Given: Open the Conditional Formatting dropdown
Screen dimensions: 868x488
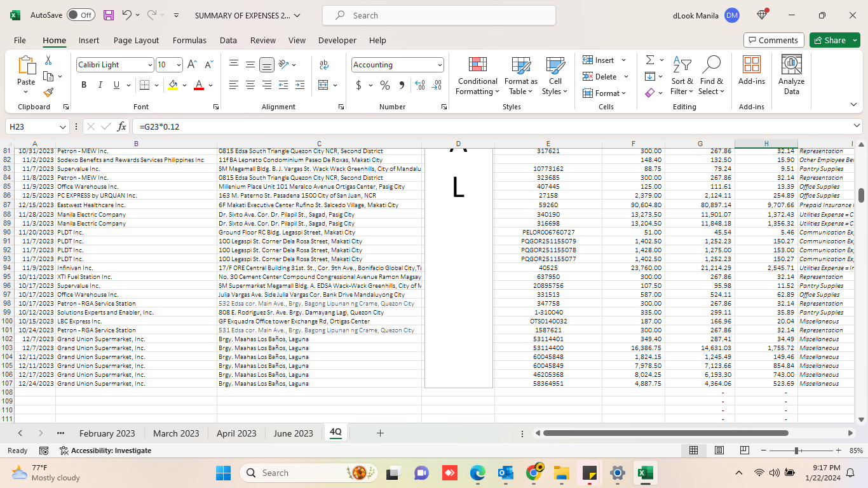Looking at the screenshot, I should click(x=478, y=75).
